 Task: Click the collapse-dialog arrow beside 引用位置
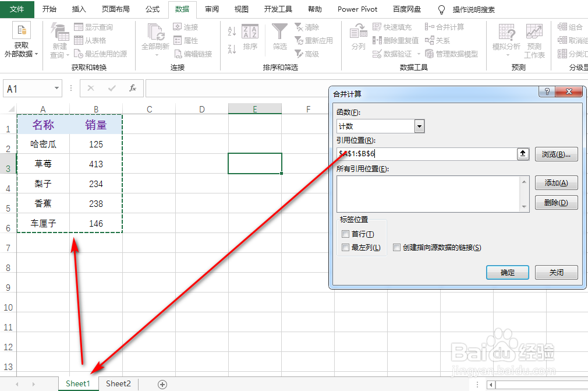pyautogui.click(x=523, y=154)
